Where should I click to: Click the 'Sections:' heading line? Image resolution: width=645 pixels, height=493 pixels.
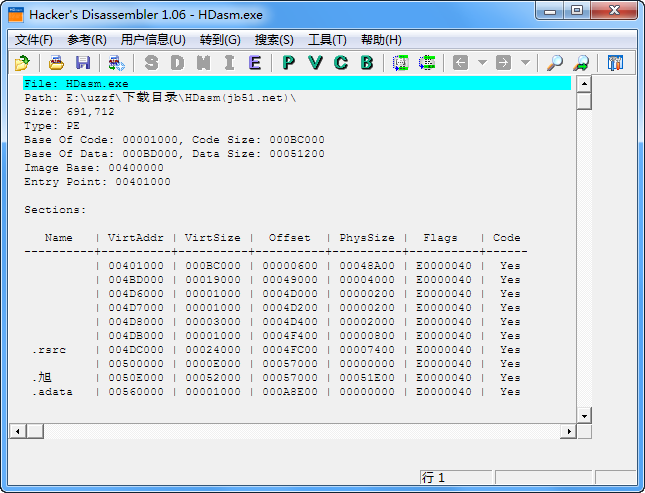coord(55,209)
